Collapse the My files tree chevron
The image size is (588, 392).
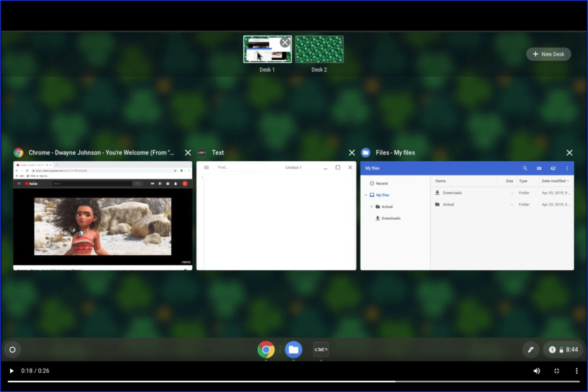(x=366, y=195)
